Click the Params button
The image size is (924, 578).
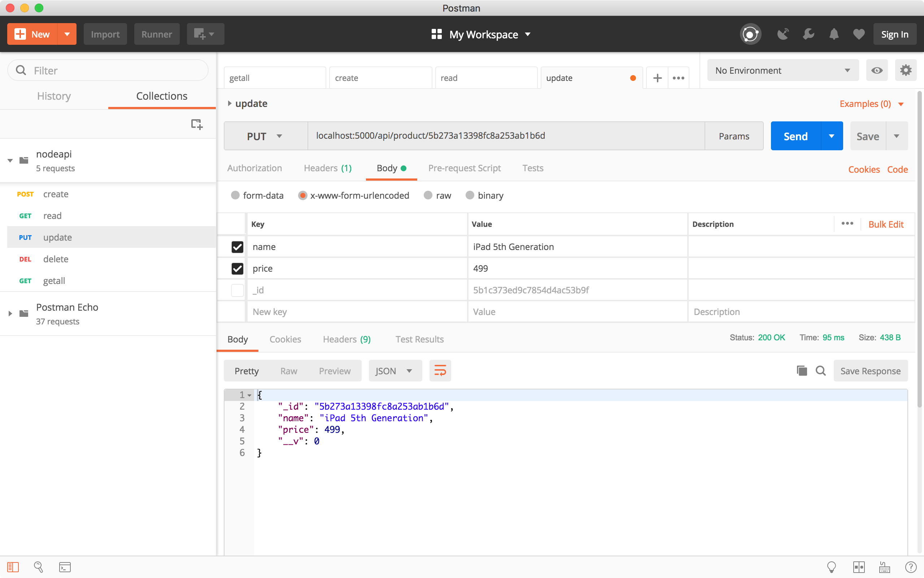pyautogui.click(x=734, y=136)
